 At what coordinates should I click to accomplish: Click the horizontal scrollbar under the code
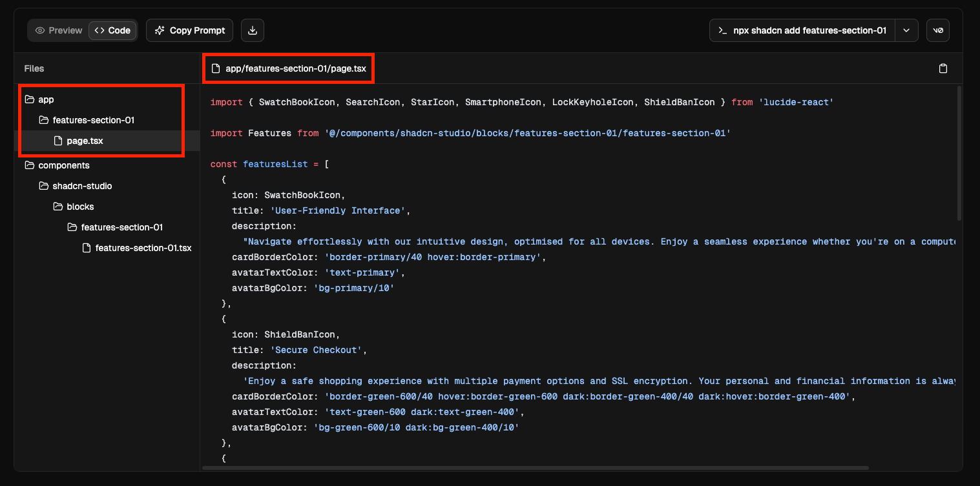535,467
